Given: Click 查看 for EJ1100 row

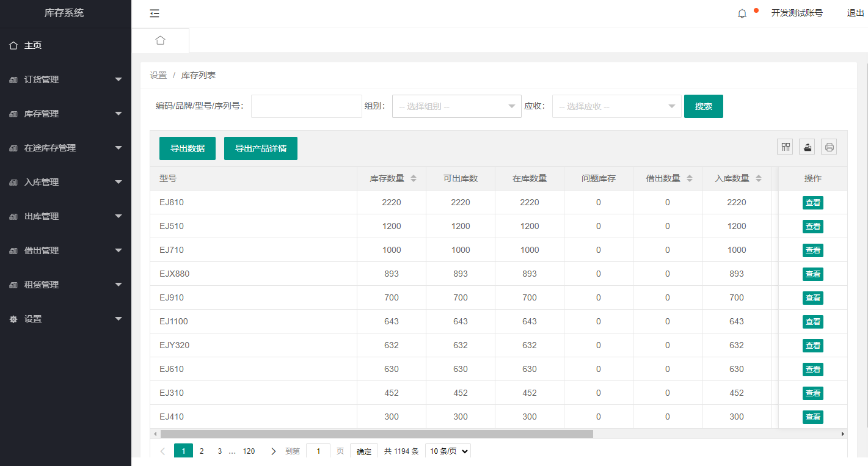Looking at the screenshot, I should point(813,322).
